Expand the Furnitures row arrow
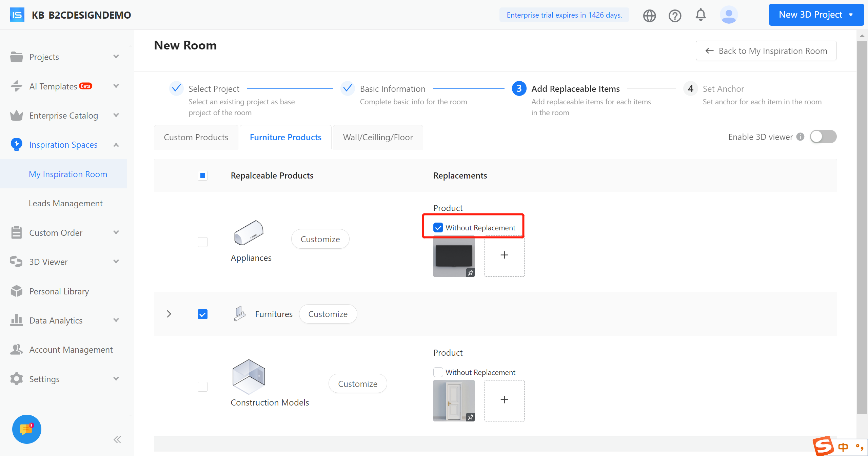The image size is (868, 456). (x=169, y=314)
